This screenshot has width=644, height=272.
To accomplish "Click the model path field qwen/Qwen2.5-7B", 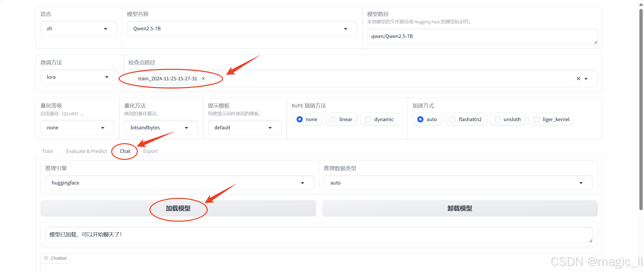I will tap(482, 36).
